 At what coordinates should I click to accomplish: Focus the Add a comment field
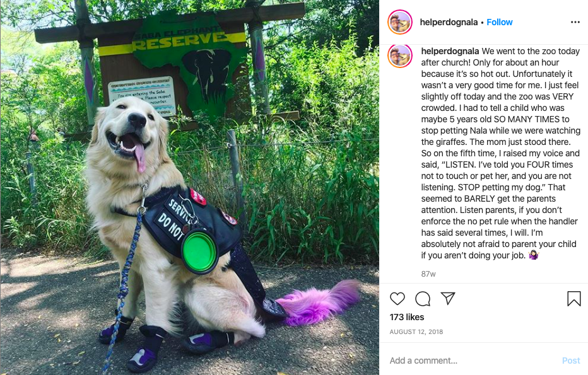coord(473,361)
